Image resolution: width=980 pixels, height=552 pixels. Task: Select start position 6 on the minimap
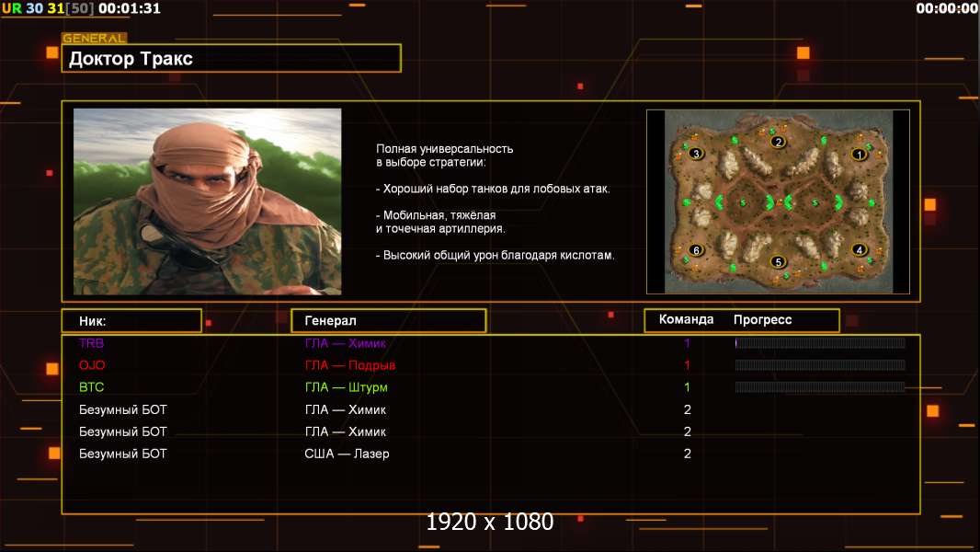(x=696, y=250)
